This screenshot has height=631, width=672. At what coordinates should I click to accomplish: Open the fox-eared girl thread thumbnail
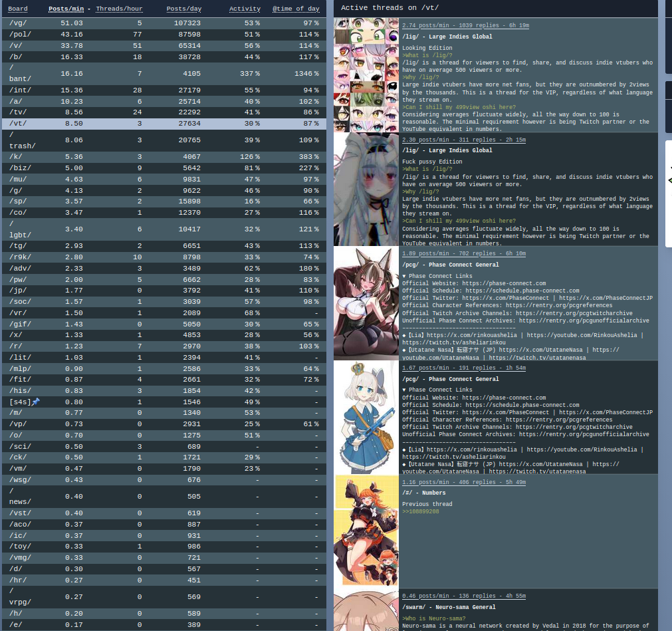point(366,303)
